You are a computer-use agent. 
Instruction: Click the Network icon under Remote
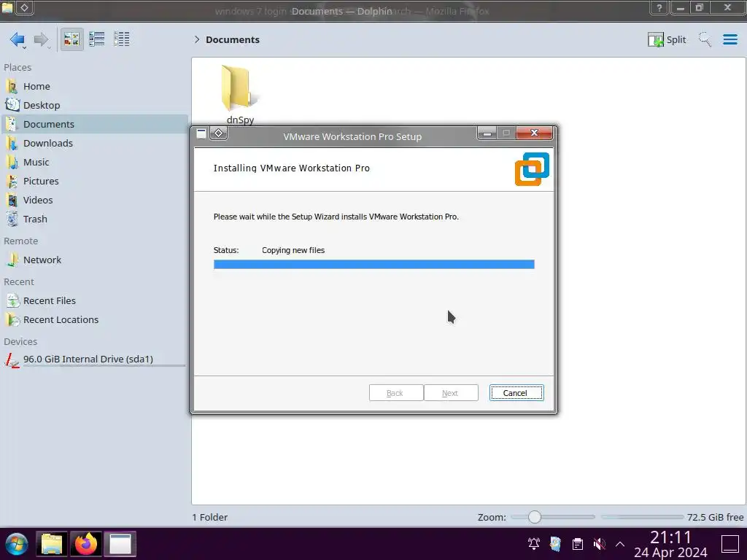tap(12, 260)
